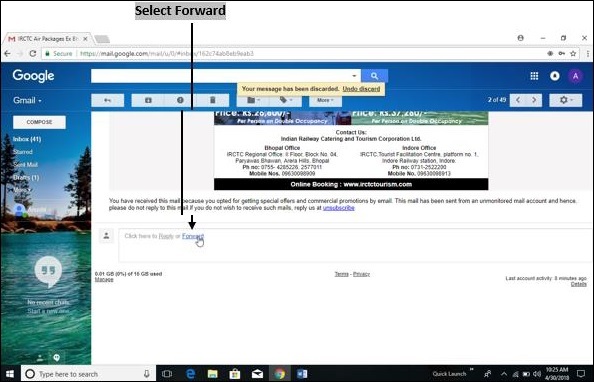Click the Manage storage link

pyautogui.click(x=104, y=280)
